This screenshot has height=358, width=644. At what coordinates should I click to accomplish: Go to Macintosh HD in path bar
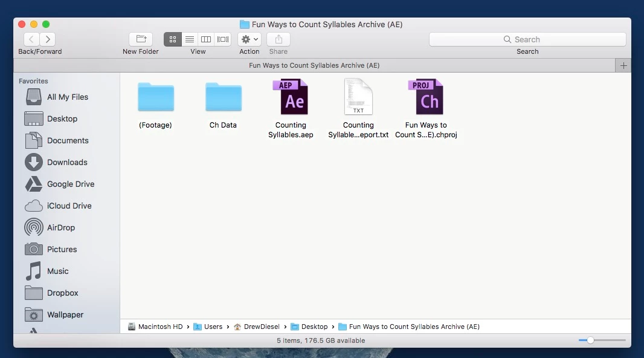point(155,327)
